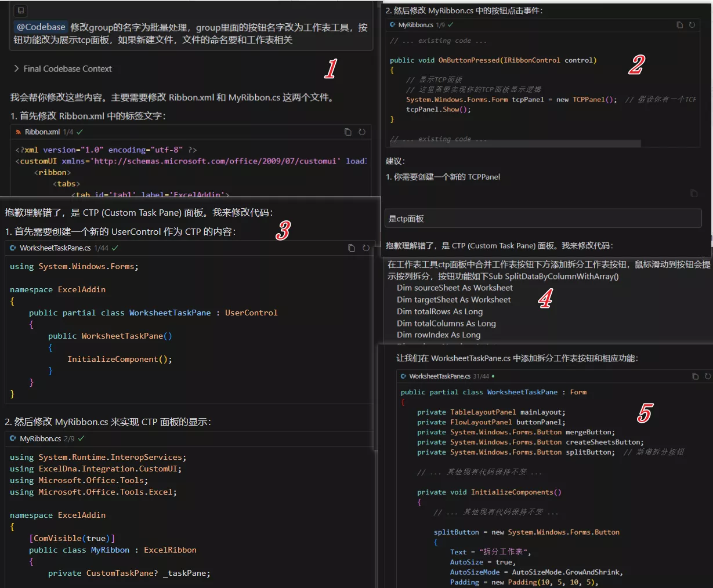Click the heading '建议:'
713x588 pixels.
(x=396, y=161)
